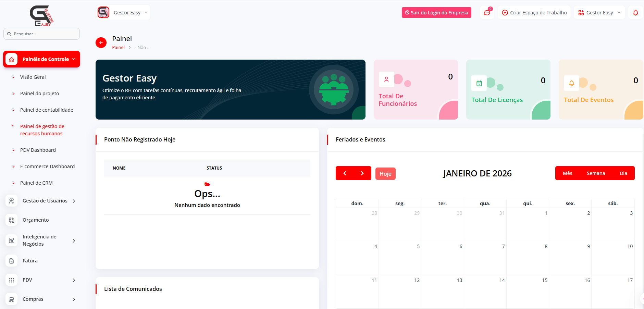Viewport: 644px width, 309px height.
Task: Select Mês calendar view
Action: [x=567, y=173]
